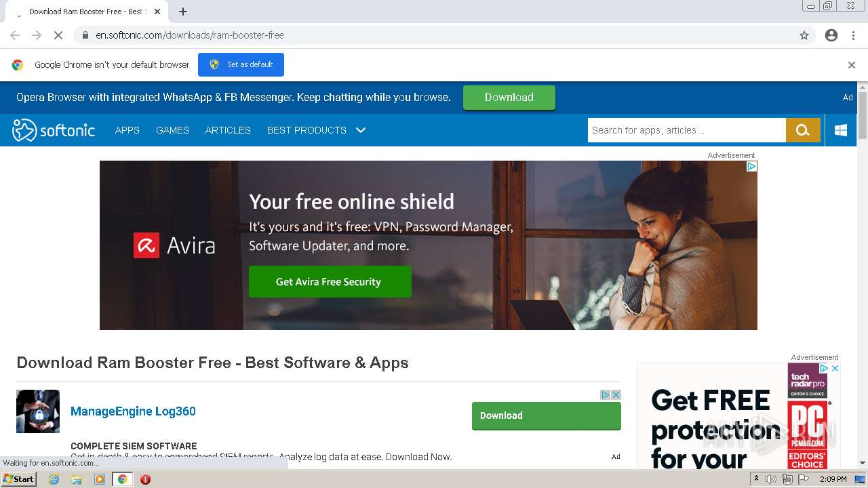868x488 pixels.
Task: Dismiss the default browser notification bar
Action: point(852,65)
